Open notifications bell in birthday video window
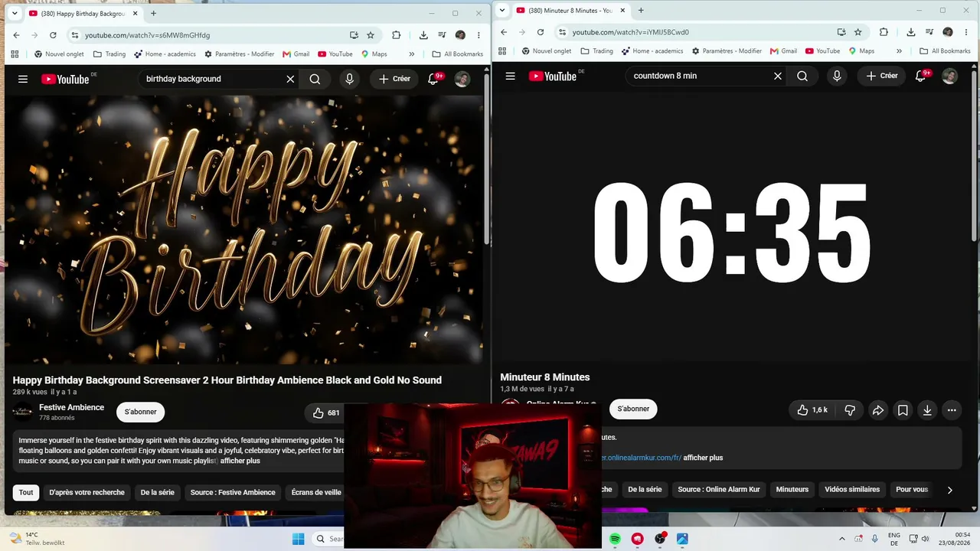The height and width of the screenshot is (551, 980). coord(433,79)
